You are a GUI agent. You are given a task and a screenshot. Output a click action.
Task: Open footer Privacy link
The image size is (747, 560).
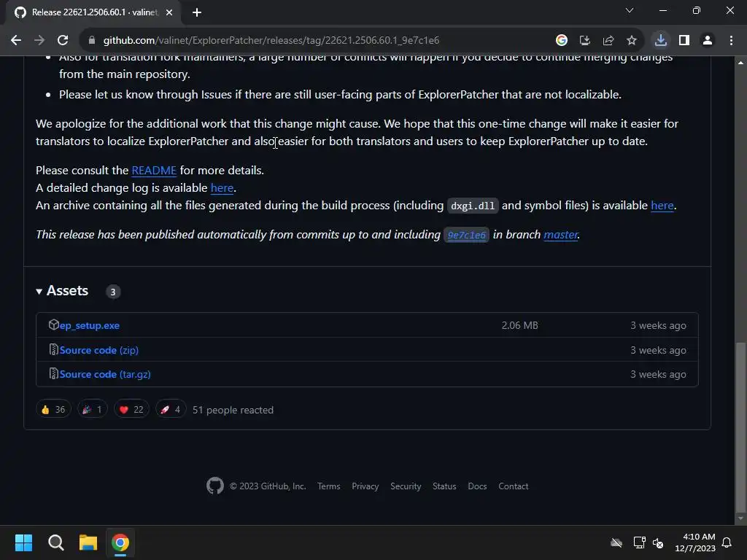coord(365,486)
